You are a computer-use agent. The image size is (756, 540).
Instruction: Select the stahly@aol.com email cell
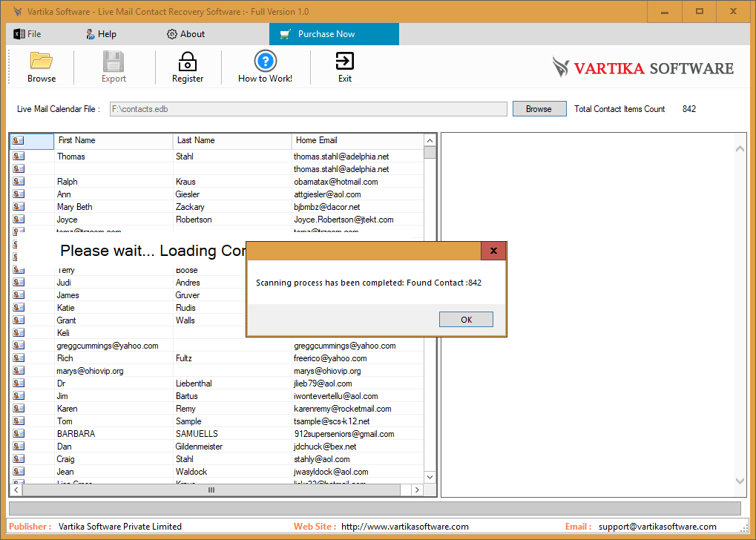358,458
